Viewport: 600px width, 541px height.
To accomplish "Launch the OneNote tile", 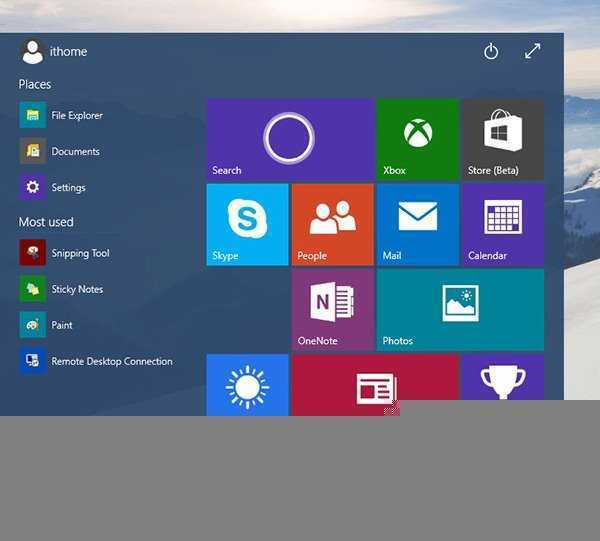I will click(x=333, y=310).
